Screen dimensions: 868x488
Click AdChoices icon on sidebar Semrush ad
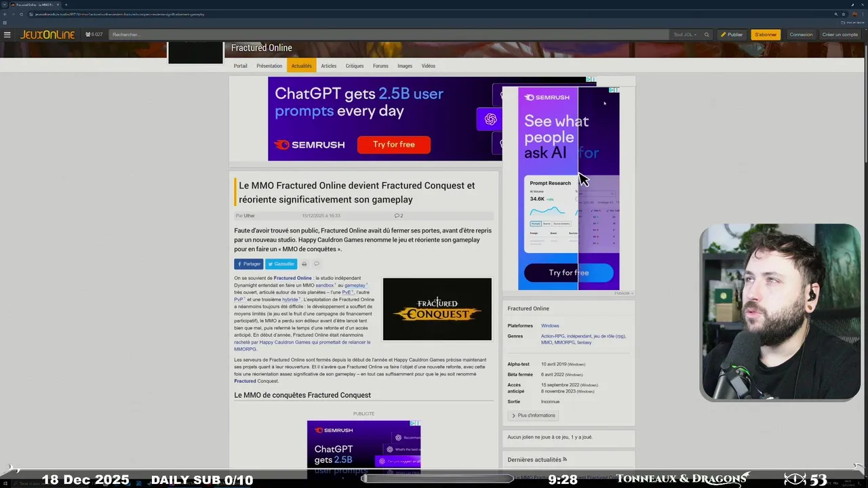[x=614, y=90]
